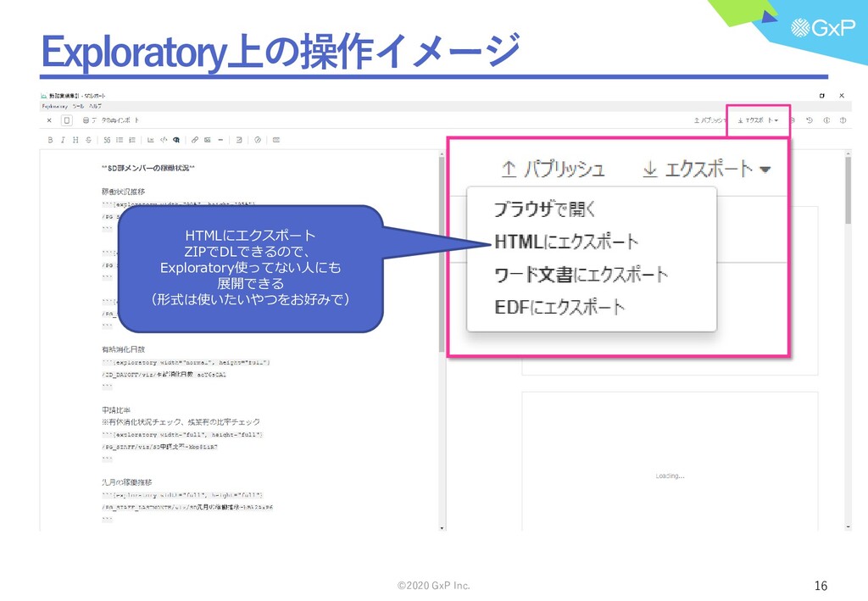The width and height of the screenshot is (868, 601).
Task: Open the ヘルプ menu in menu bar
Action: pyautogui.click(x=96, y=106)
